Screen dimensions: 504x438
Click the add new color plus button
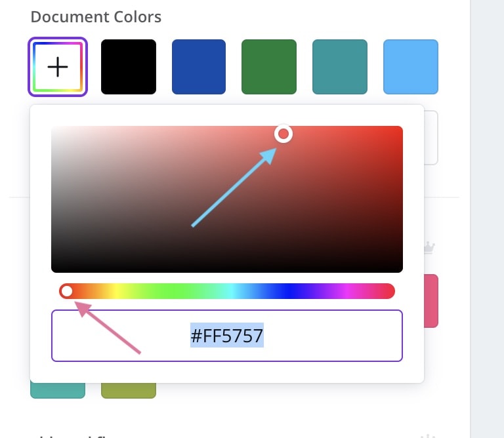click(x=58, y=67)
